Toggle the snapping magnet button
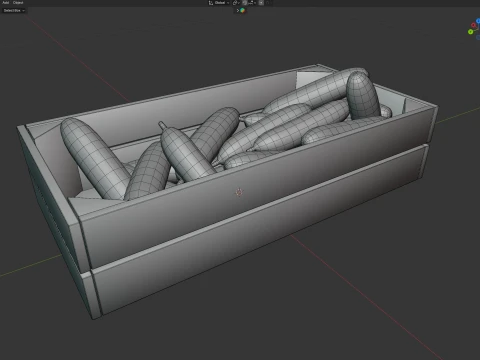This screenshot has height=360, width=480. [x=245, y=3]
